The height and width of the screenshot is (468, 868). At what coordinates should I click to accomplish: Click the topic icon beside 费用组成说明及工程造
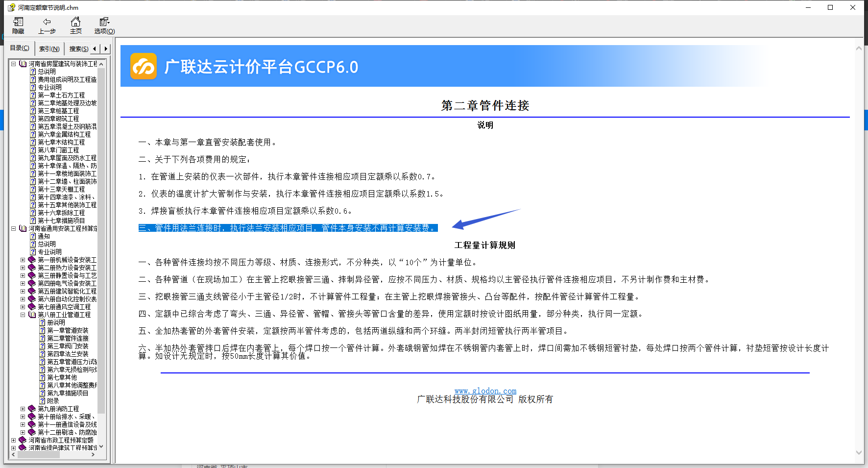[33, 79]
